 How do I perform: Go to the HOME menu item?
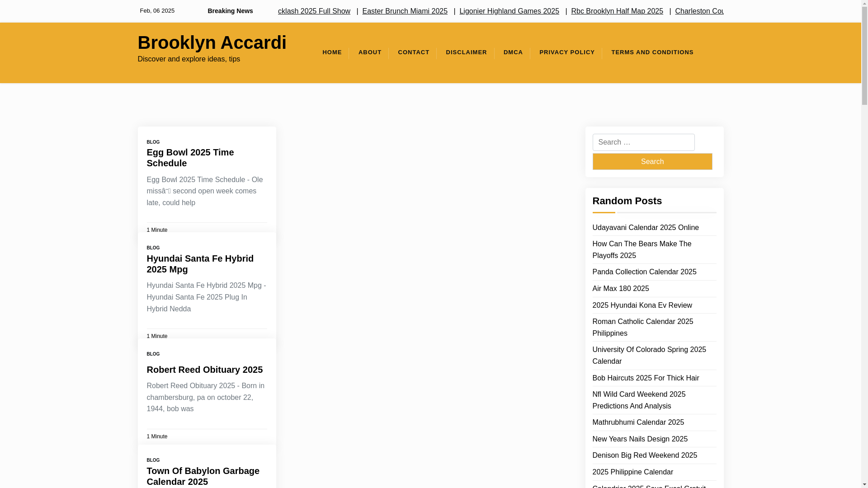(332, 52)
